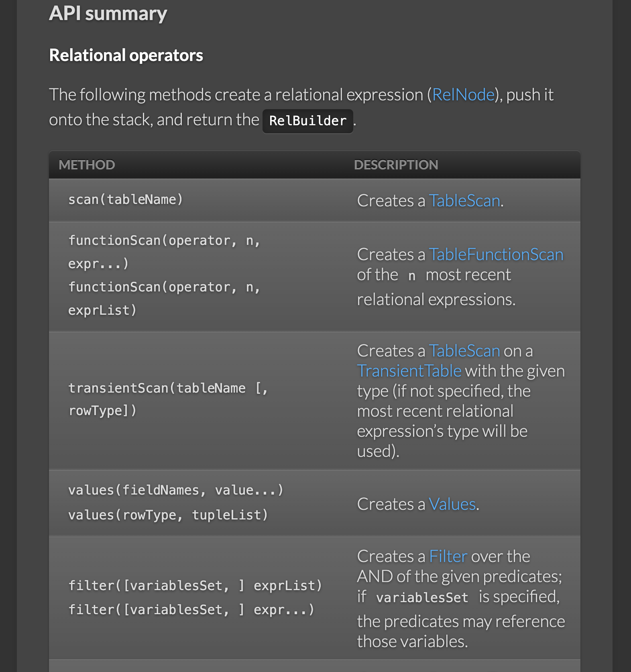The width and height of the screenshot is (631, 672).
Task: Click filter method ending with exprList
Action: click(x=195, y=586)
